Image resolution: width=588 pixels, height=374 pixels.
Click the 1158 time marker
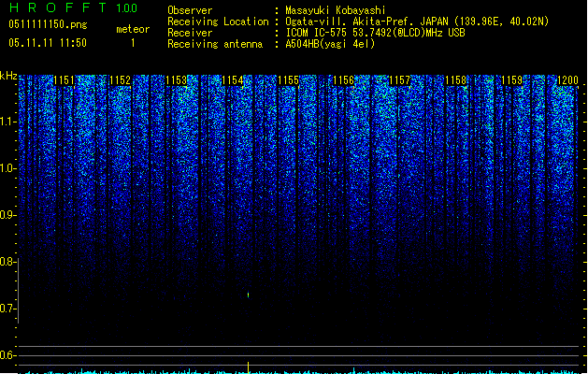pyautogui.click(x=455, y=80)
